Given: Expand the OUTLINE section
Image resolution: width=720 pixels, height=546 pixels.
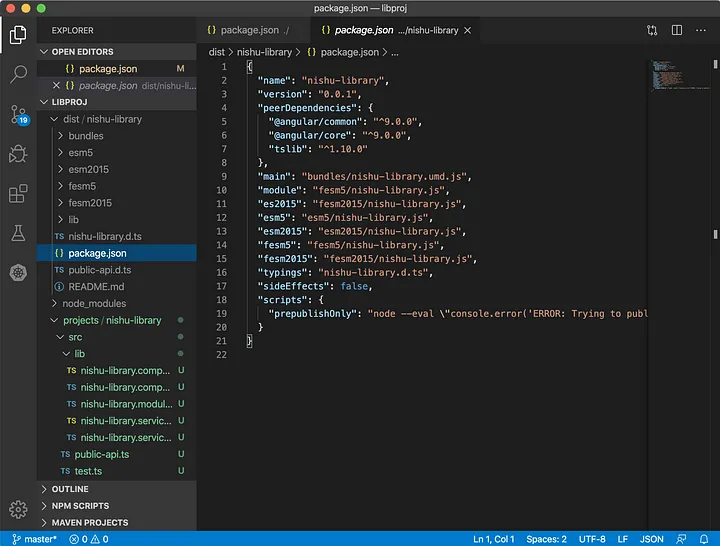Looking at the screenshot, I should (x=70, y=489).
